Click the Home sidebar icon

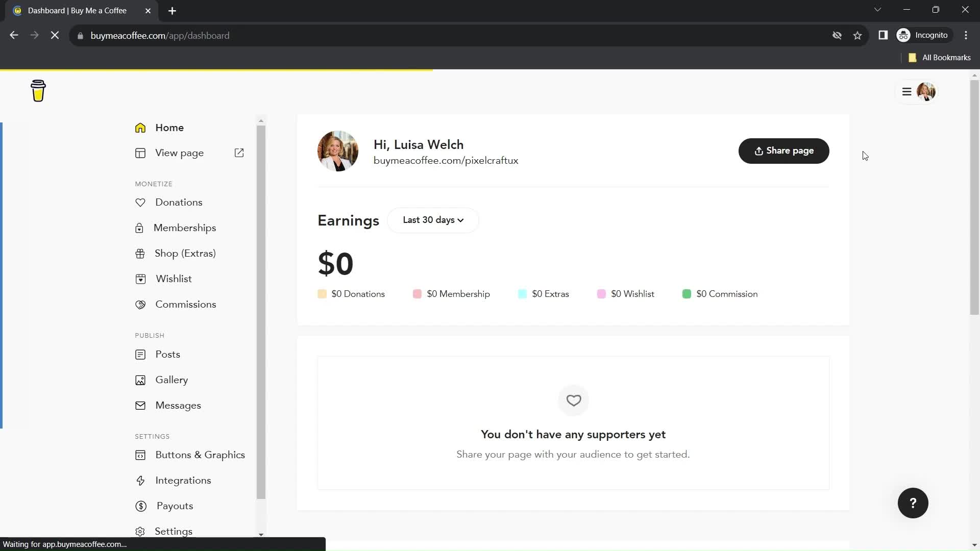pos(141,128)
